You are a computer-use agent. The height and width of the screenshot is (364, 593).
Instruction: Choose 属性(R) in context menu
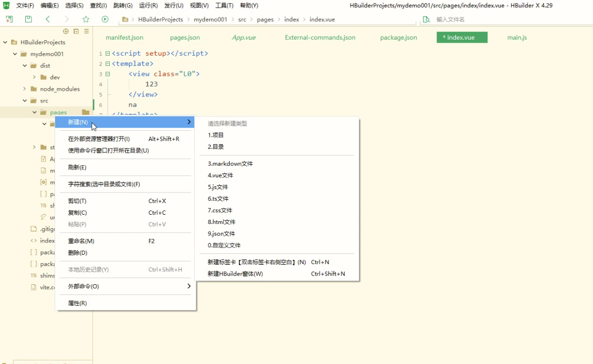point(126,303)
